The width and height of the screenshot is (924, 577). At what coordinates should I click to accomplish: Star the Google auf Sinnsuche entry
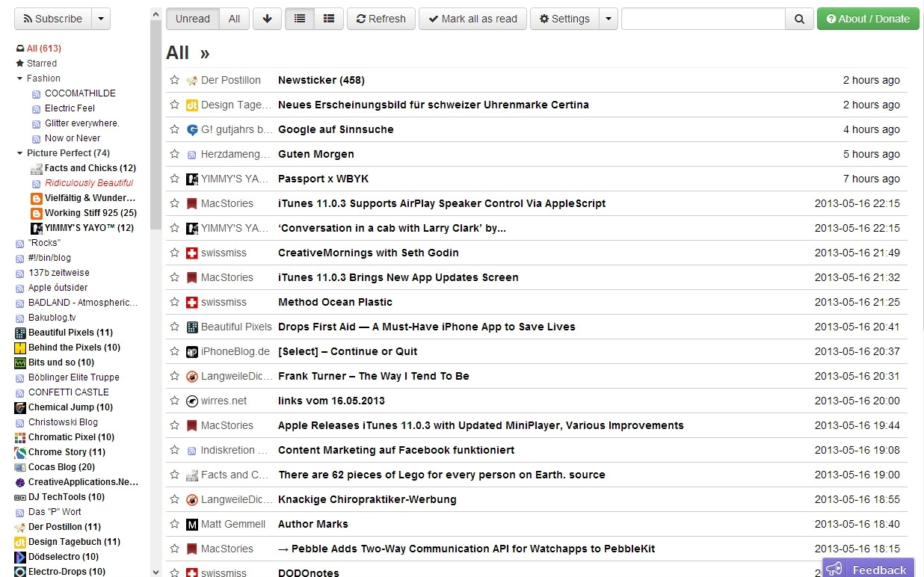174,129
